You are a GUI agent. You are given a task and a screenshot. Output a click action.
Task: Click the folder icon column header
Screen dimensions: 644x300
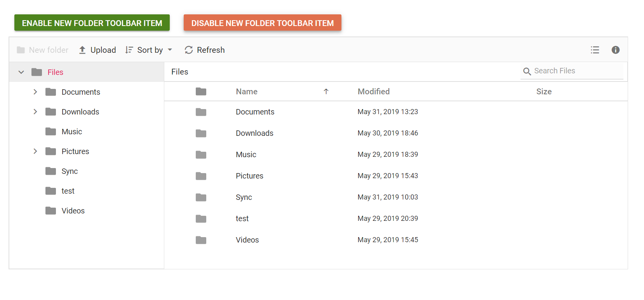(x=201, y=92)
